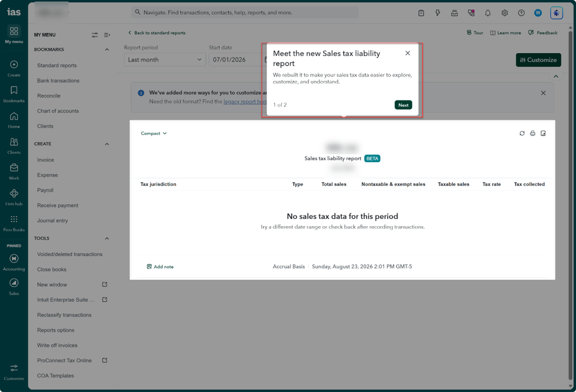The width and height of the screenshot is (576, 392).
Task: Open pinned Accounting item
Action: coord(14,263)
